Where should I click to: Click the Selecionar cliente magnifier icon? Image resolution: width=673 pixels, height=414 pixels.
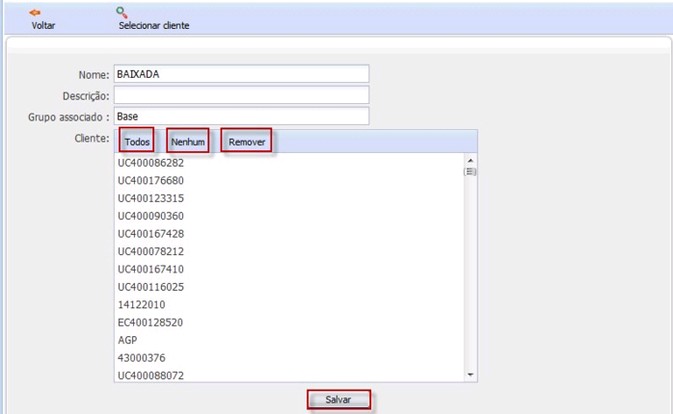(x=122, y=12)
